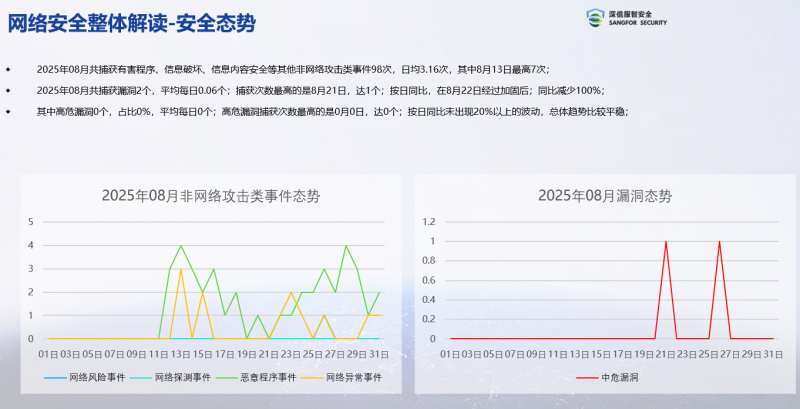
Task: Click y-axis value 4 in events chart
Action: coord(31,245)
